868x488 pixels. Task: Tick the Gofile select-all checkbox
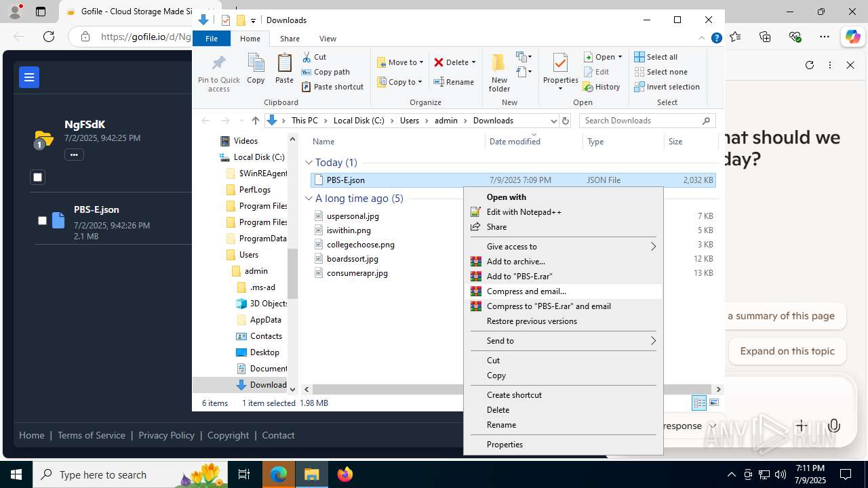(38, 178)
